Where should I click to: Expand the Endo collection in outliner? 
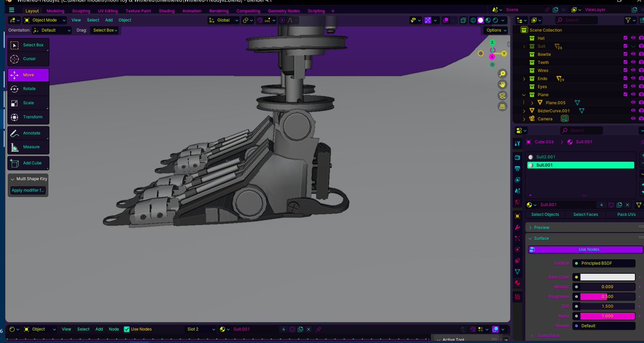pos(524,79)
